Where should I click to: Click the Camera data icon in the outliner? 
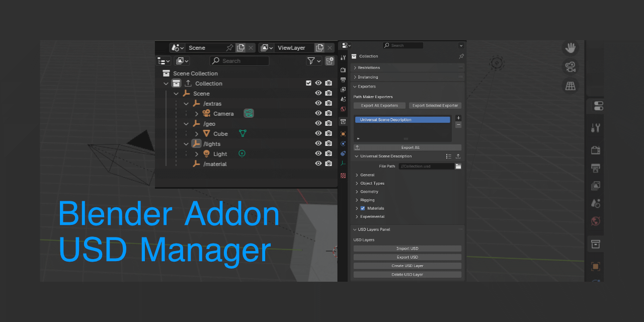click(x=249, y=113)
